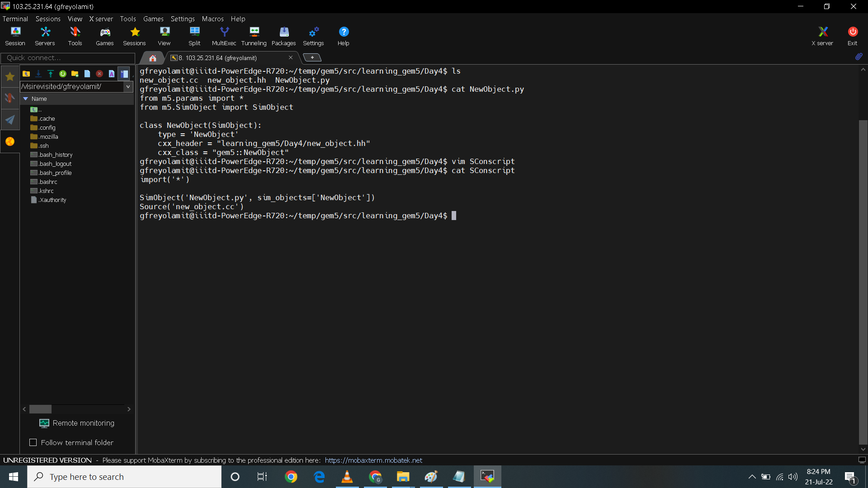Open the Tunneling toolbar icon
The width and height of the screenshot is (868, 488).
coord(254,36)
